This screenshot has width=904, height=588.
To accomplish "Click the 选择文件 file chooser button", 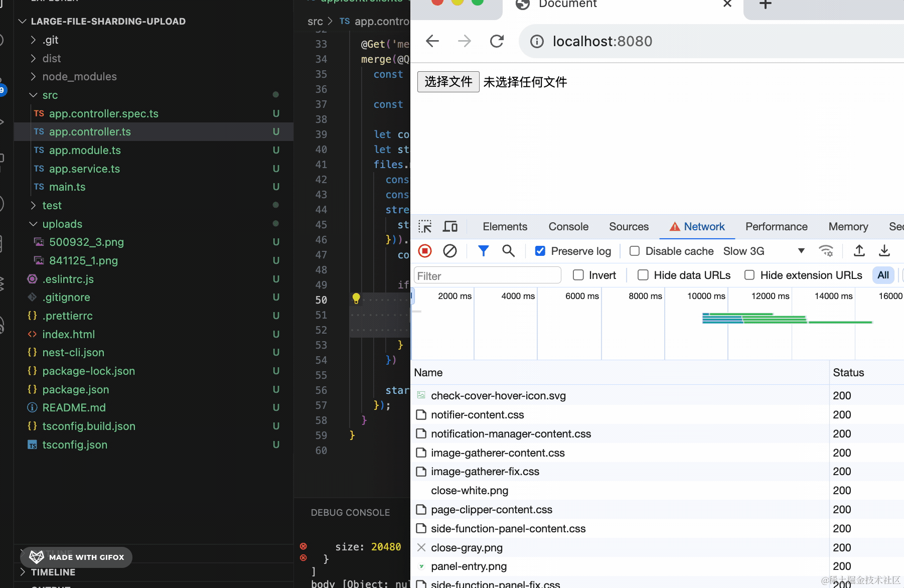I will 448,82.
